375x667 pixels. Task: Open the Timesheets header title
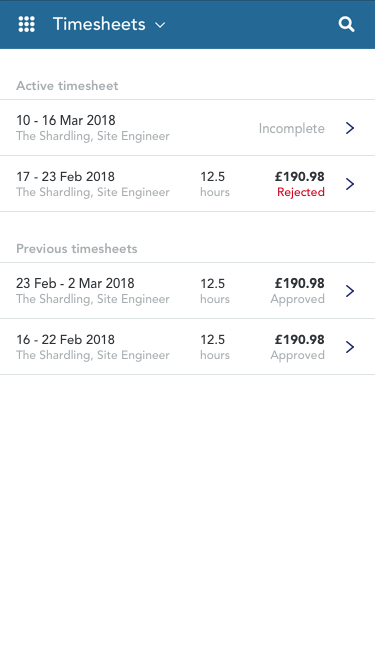(99, 24)
